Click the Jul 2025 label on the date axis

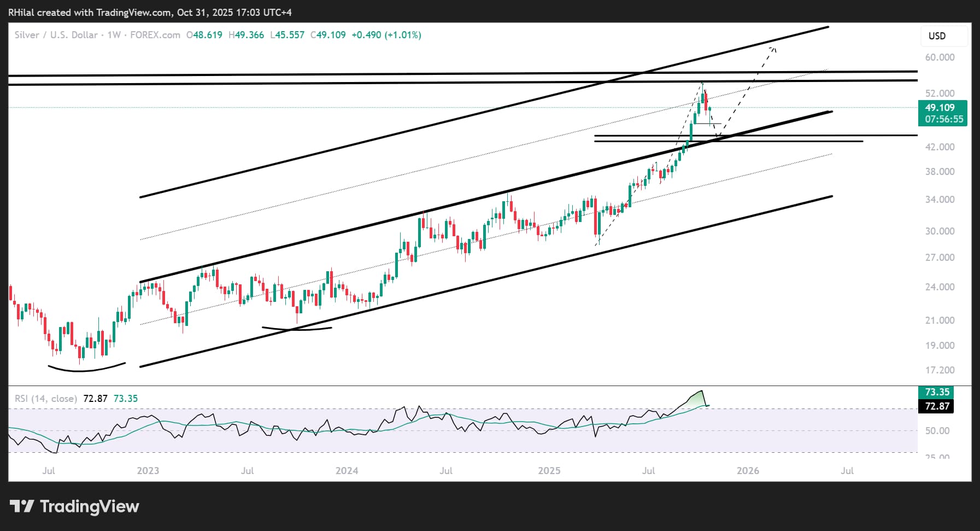[649, 470]
